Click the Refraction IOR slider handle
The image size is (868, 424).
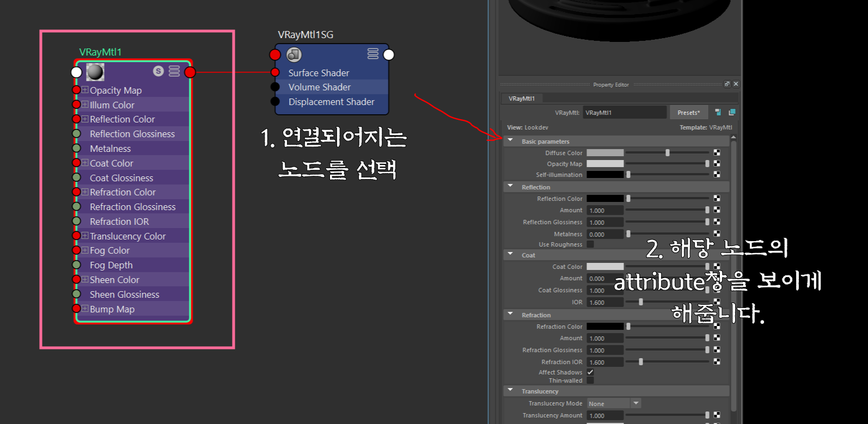tap(641, 361)
